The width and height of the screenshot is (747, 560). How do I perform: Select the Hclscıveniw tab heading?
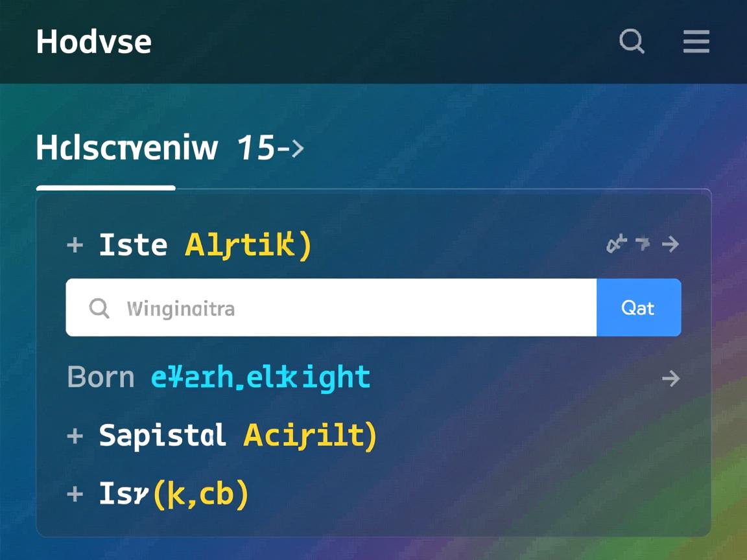127,147
